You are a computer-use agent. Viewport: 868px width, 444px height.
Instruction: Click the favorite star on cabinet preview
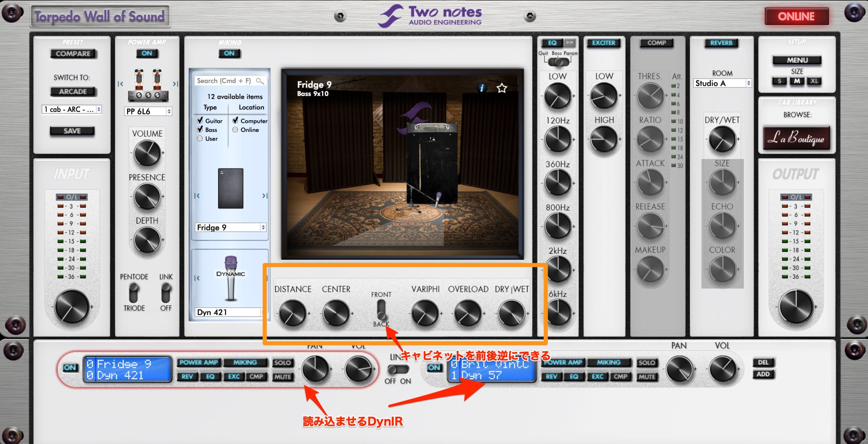pyautogui.click(x=501, y=89)
